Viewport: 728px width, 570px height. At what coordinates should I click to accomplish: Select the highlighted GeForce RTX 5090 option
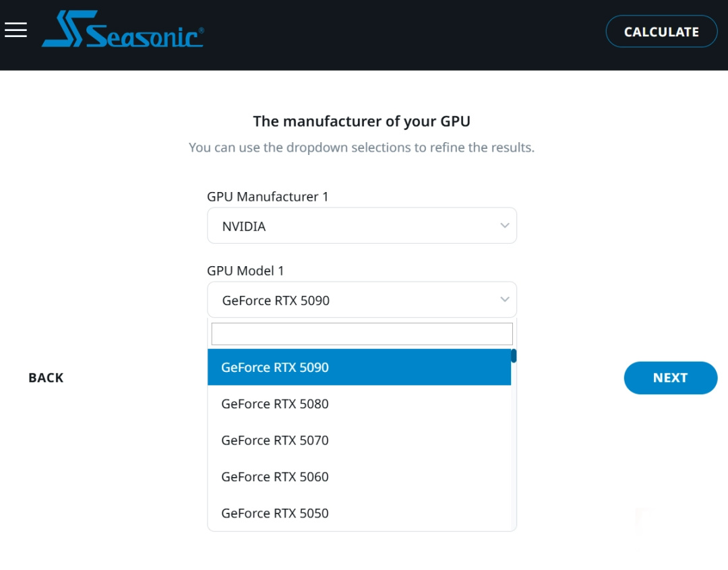[359, 367]
